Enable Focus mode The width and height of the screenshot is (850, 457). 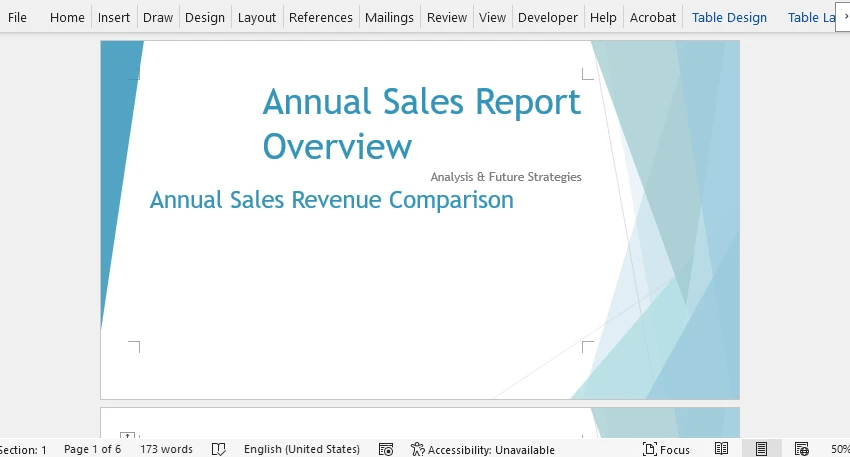[x=666, y=449]
